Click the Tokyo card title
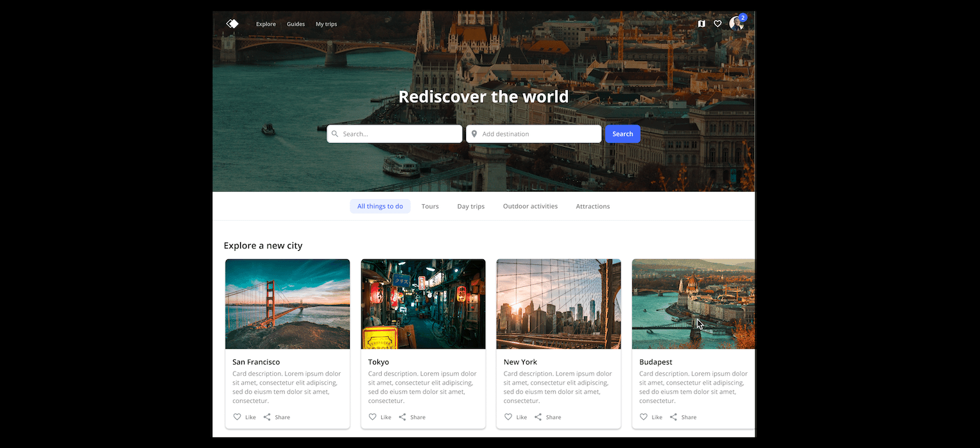 379,362
